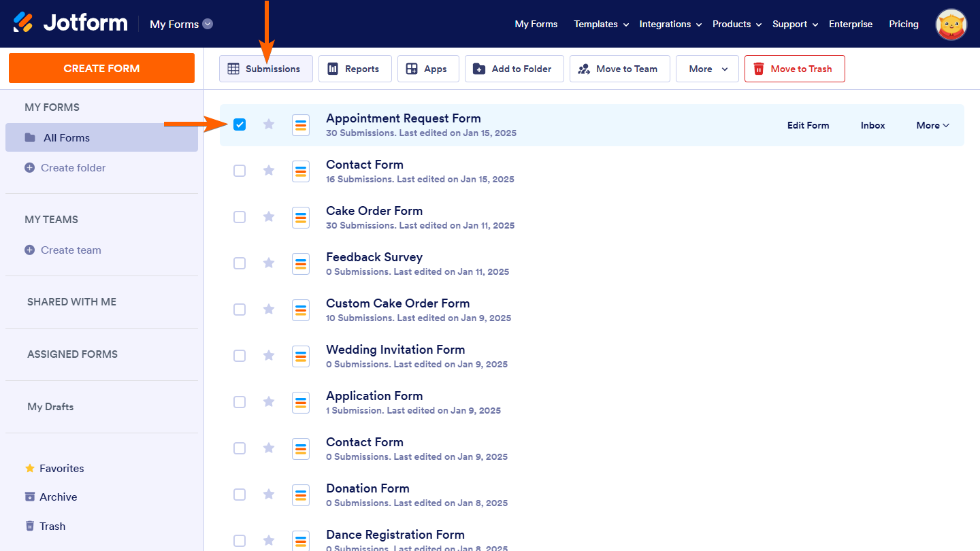
Task: Star the Feedback Survey form
Action: point(269,263)
